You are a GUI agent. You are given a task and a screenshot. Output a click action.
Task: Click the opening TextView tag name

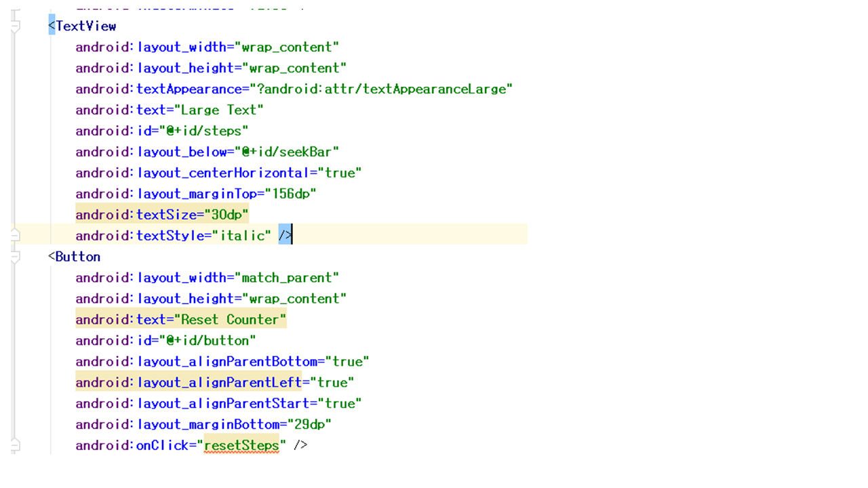point(85,26)
